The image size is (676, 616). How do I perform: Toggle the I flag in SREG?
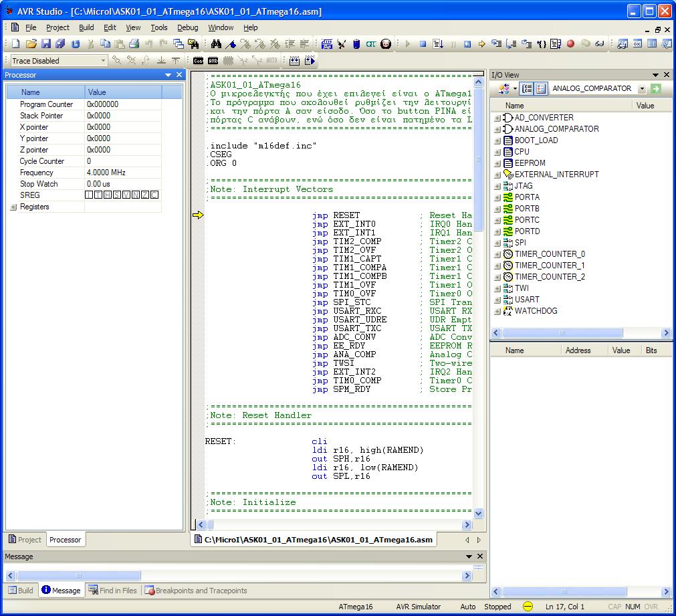tap(89, 195)
